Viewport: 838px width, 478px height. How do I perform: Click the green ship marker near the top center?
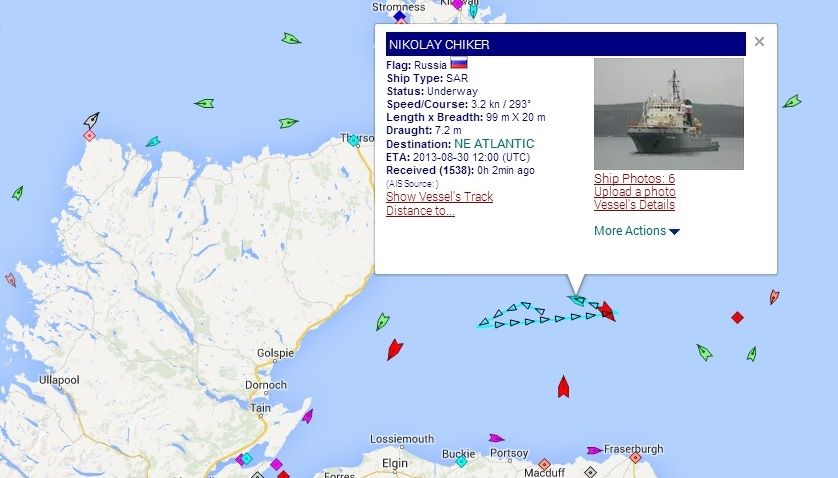(x=291, y=38)
